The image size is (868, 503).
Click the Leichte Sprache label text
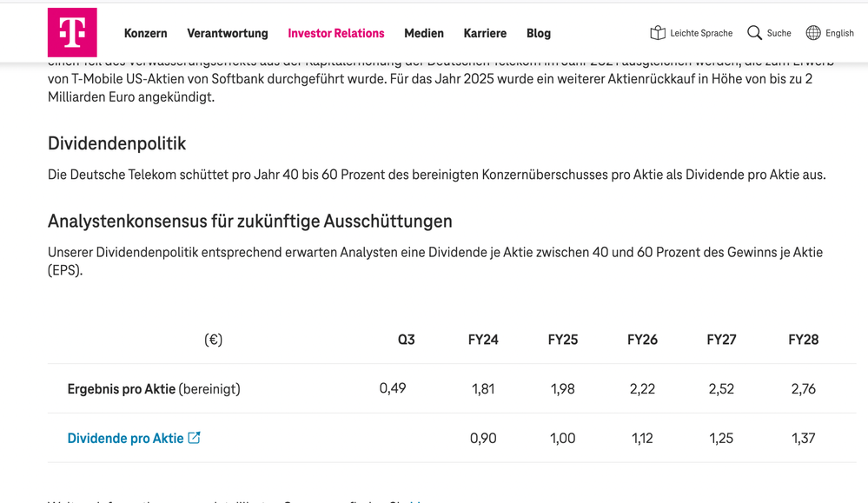[700, 32]
